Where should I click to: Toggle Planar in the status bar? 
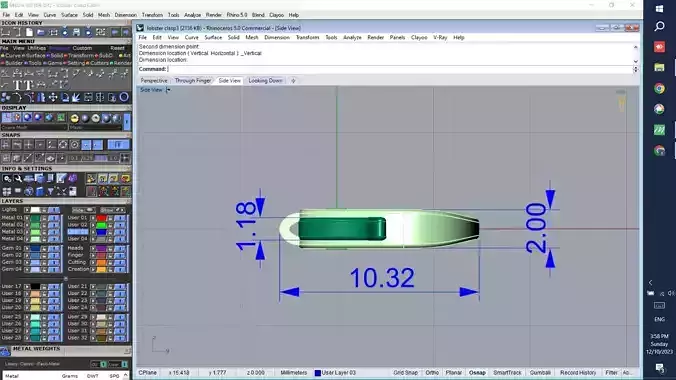point(454,373)
